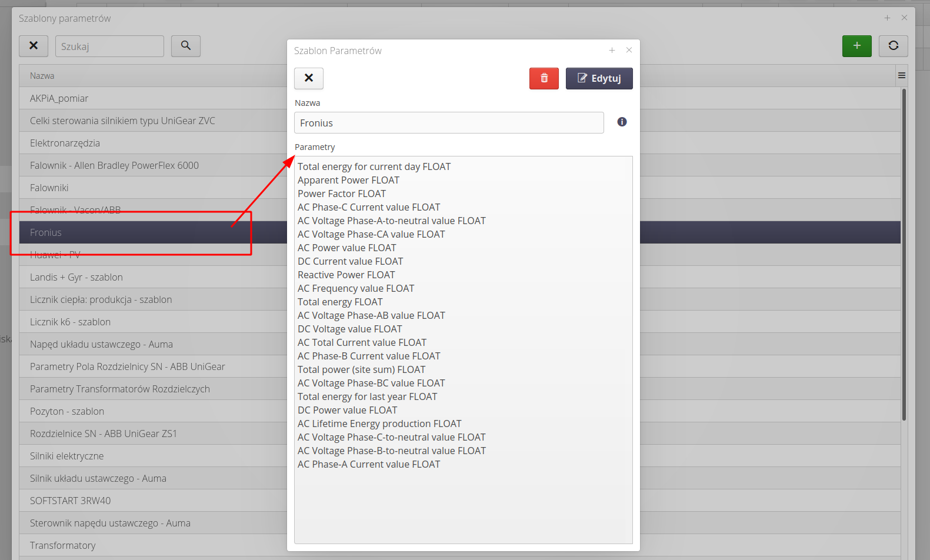Image resolution: width=930 pixels, height=560 pixels.
Task: Select Total energy for current day parameter
Action: point(374,166)
